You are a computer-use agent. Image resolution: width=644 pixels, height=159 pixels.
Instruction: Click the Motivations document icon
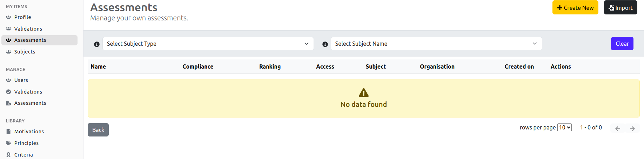click(8, 132)
